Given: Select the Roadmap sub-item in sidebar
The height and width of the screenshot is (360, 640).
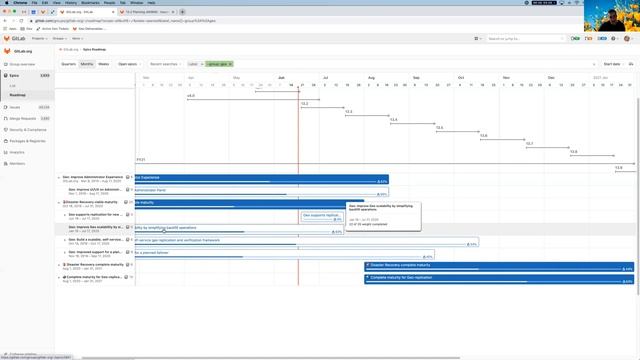Looking at the screenshot, I should (x=18, y=95).
